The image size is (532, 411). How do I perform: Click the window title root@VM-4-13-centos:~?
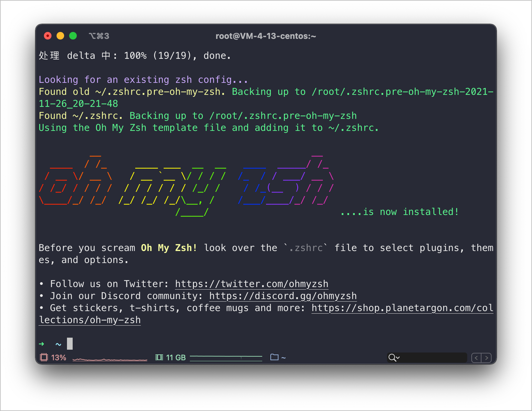coord(266,36)
